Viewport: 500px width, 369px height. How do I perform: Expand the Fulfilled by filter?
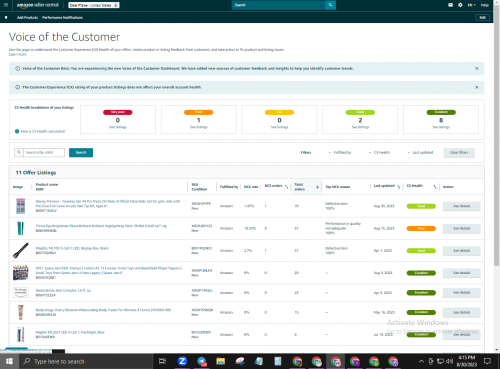click(340, 152)
